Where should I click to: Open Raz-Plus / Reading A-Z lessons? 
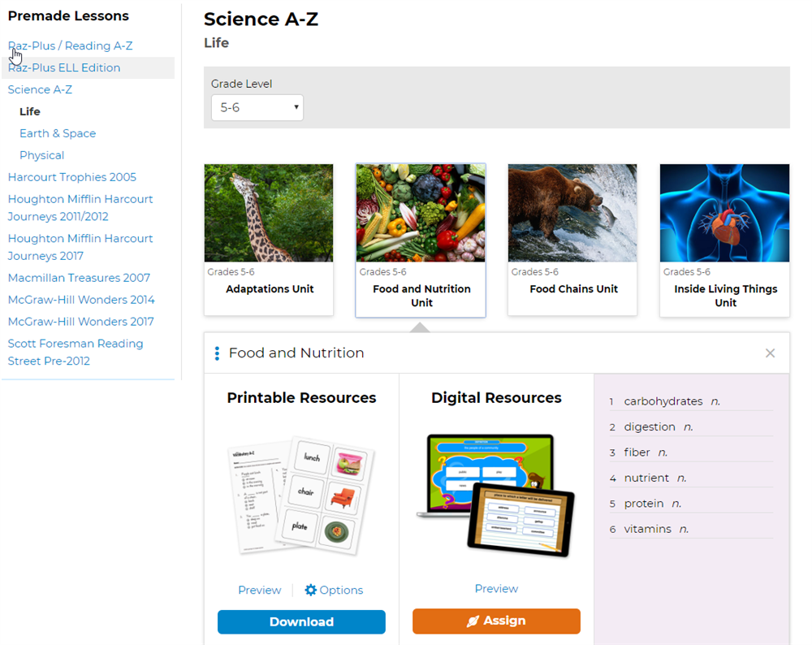(71, 45)
